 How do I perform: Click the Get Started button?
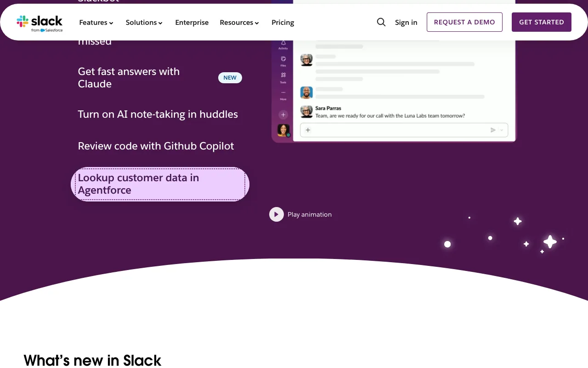pos(542,22)
